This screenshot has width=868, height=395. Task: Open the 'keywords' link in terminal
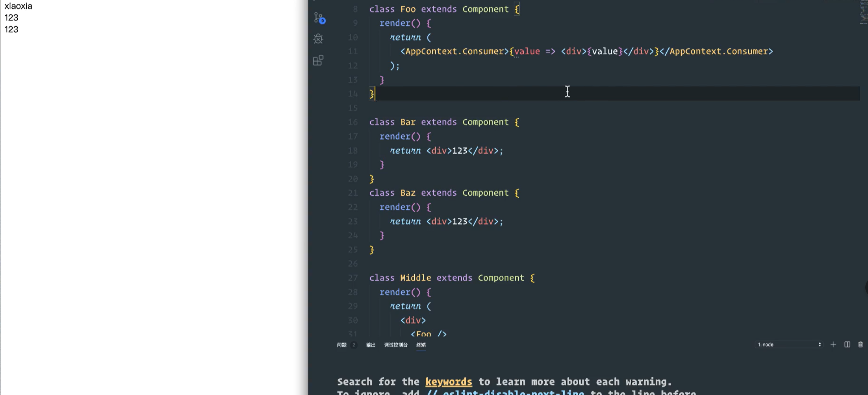(449, 382)
